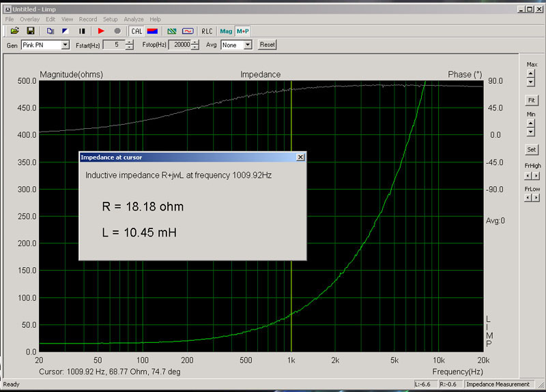Open the Gen Pink PN dropdown
The width and height of the screenshot is (546, 392).
click(x=66, y=45)
